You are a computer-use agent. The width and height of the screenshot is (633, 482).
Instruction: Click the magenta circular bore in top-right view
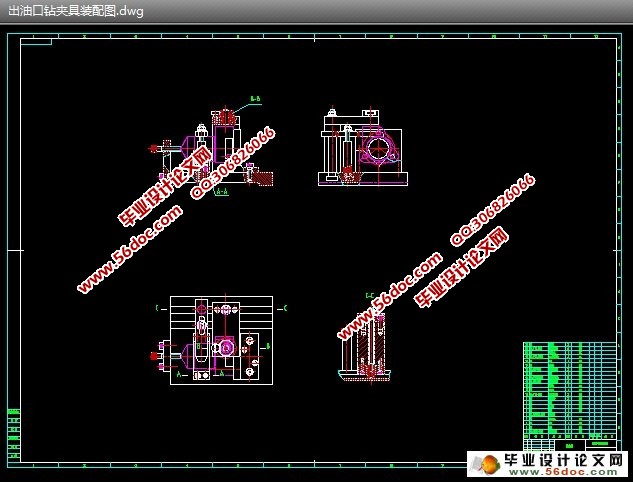coord(381,150)
